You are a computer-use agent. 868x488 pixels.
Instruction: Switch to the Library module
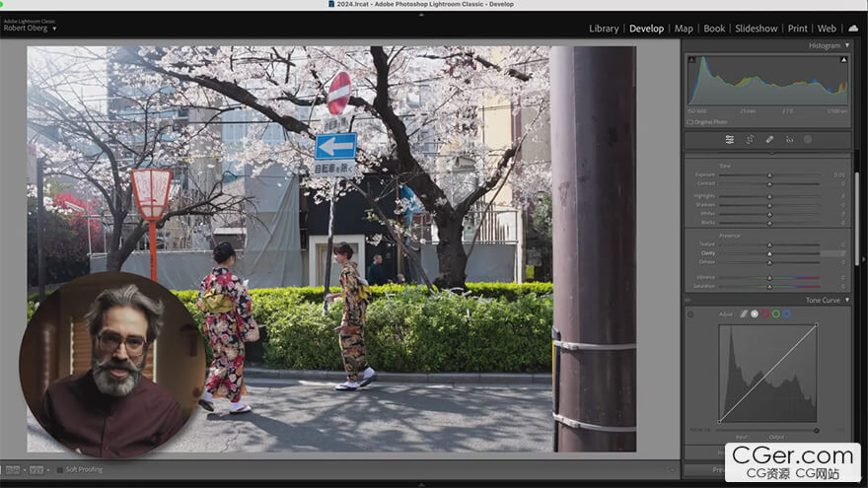[x=604, y=29]
